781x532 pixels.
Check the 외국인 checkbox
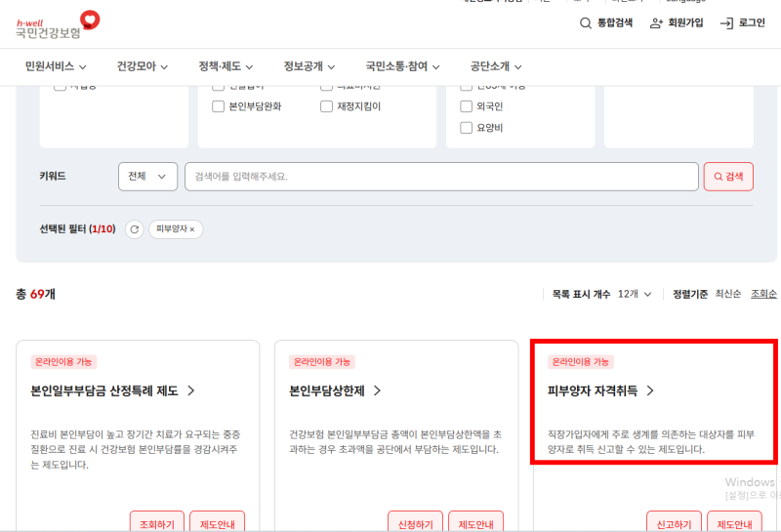click(x=466, y=106)
